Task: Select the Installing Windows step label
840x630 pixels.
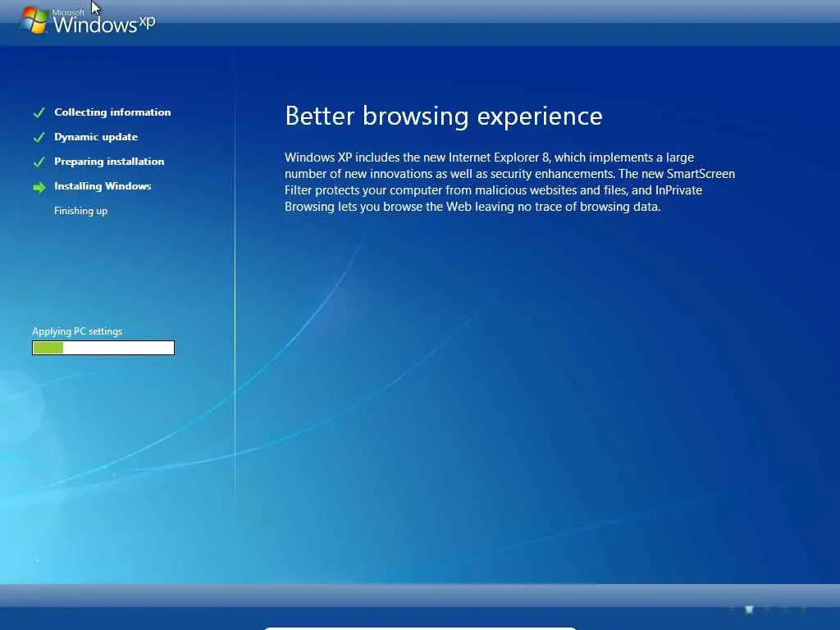Action: pyautogui.click(x=103, y=186)
